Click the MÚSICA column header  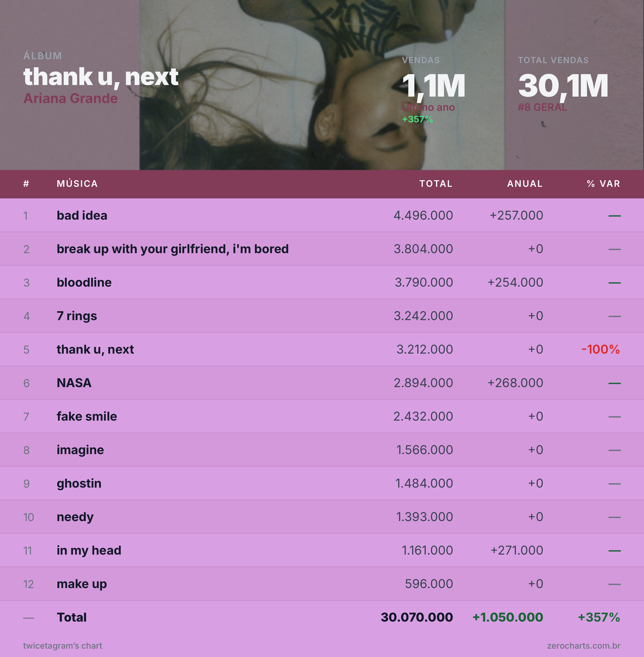tap(77, 184)
